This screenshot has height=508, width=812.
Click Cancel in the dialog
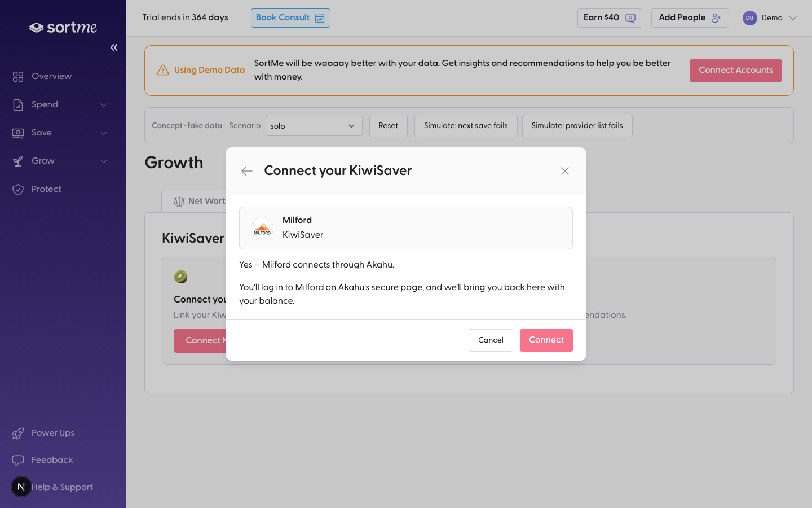point(491,340)
